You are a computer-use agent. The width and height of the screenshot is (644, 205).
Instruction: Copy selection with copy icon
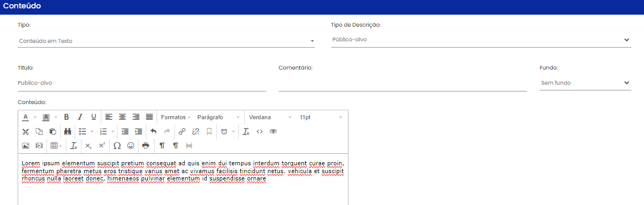39,131
